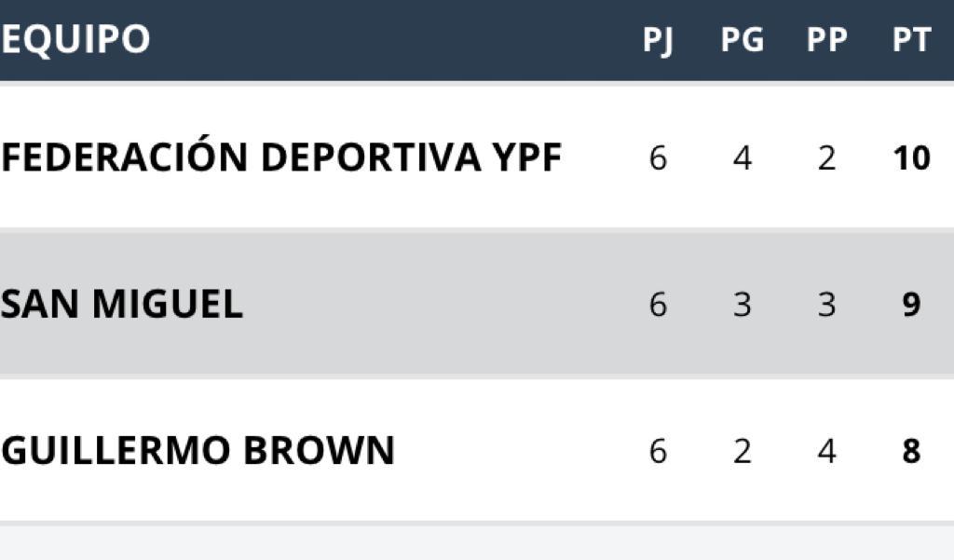Click Guillermo Brown wins value 2
The image size is (954, 560).
[743, 451]
